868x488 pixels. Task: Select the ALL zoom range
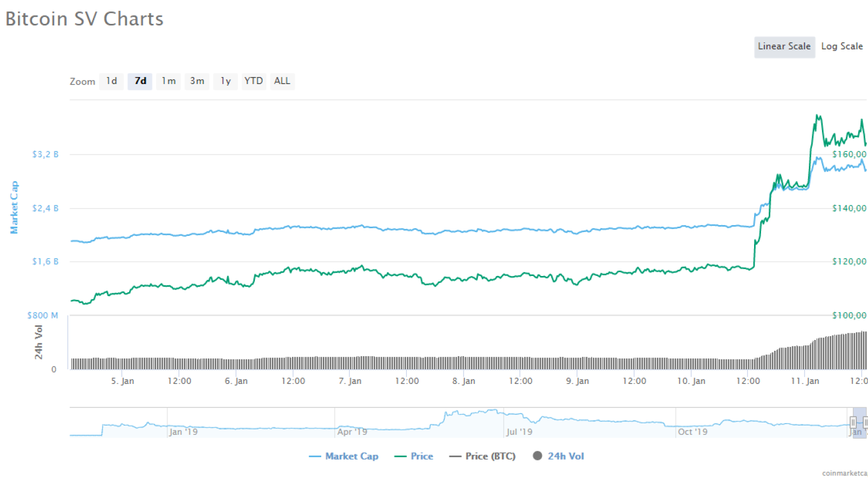(282, 81)
